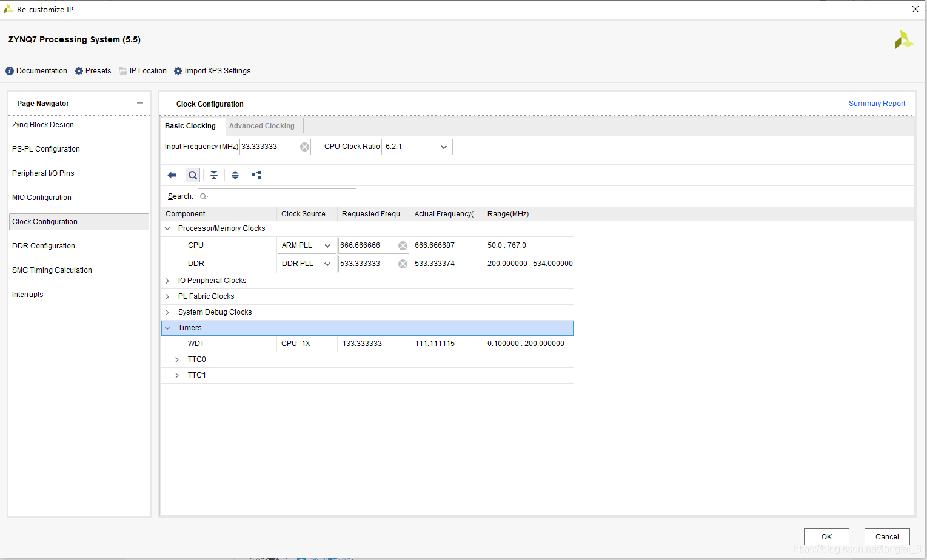Viewport: 927px width, 560px height.
Task: Expand PL Fabric Clocks group
Action: pos(168,296)
